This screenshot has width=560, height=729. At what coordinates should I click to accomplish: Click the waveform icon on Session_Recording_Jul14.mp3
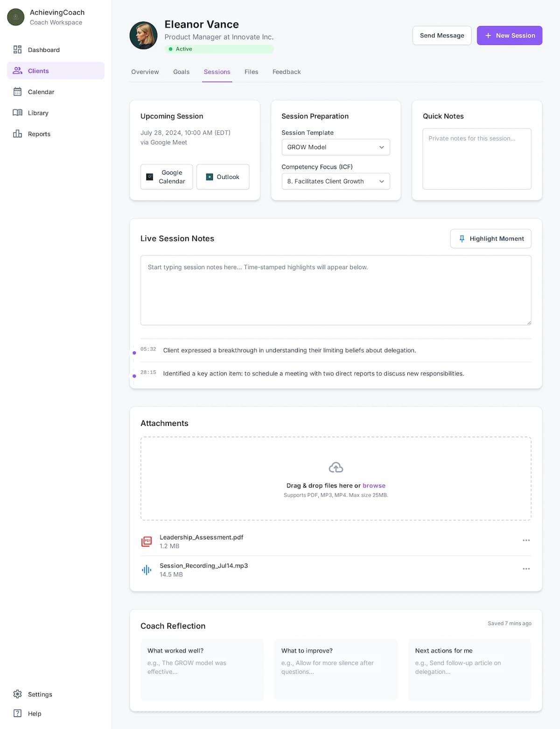(147, 570)
